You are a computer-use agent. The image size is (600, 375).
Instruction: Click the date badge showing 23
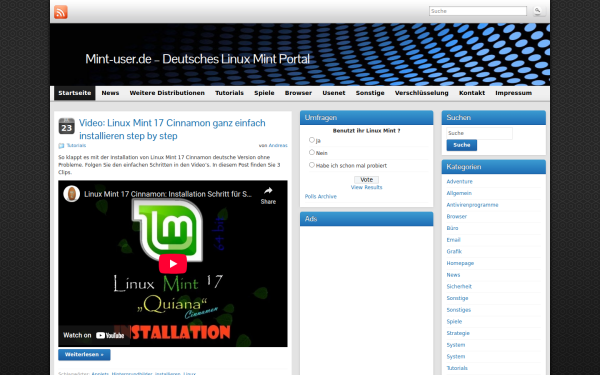(x=67, y=126)
